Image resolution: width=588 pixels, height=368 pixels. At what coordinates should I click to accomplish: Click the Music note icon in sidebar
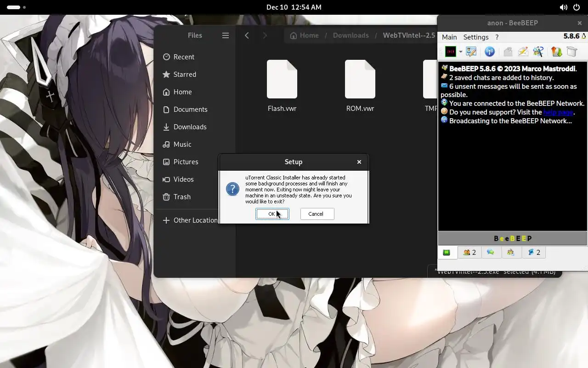pyautogui.click(x=166, y=144)
